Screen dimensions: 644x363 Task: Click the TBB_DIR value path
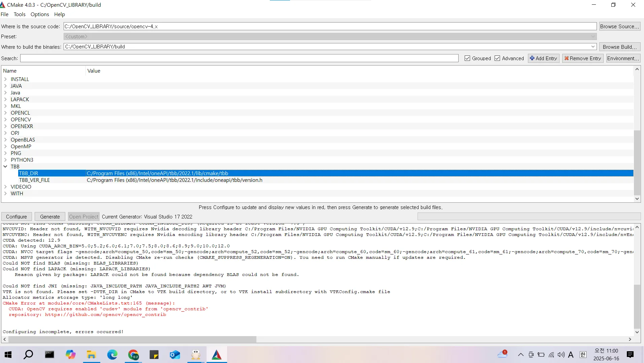[157, 173]
